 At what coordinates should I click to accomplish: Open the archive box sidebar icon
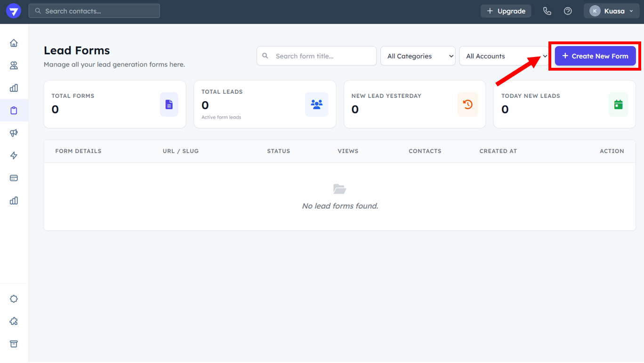[14, 344]
